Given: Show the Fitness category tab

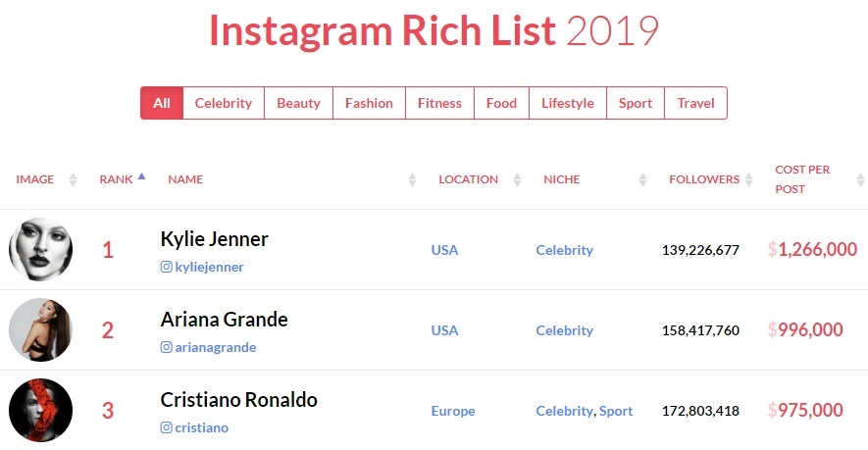Looking at the screenshot, I should pyautogui.click(x=439, y=103).
